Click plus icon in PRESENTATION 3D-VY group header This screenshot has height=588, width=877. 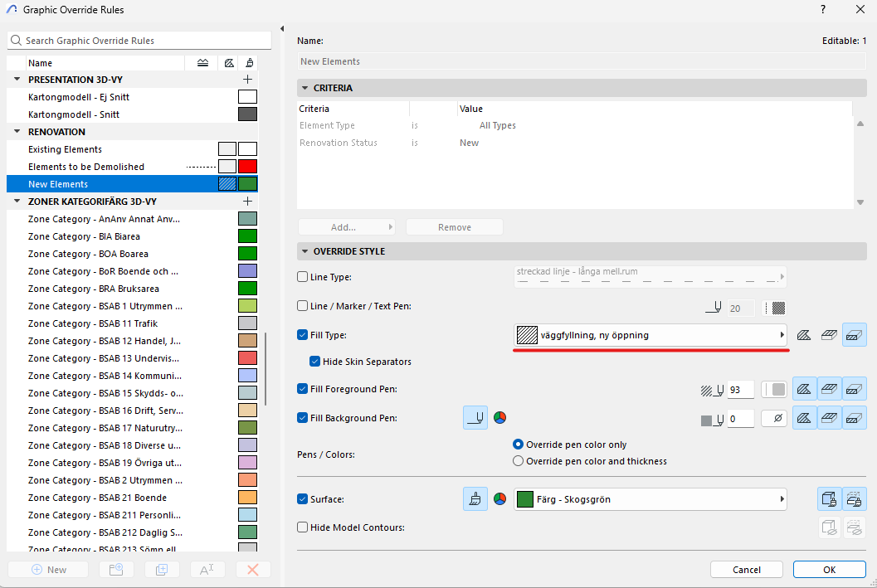tap(247, 80)
